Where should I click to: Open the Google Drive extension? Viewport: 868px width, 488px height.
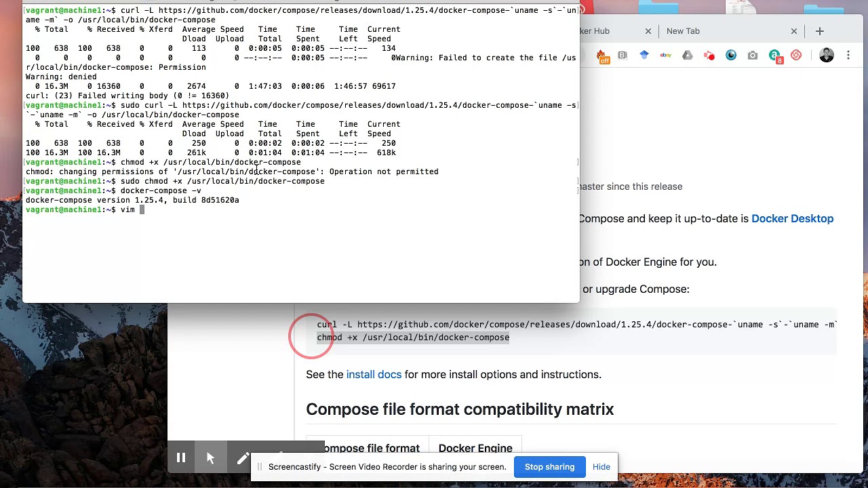coord(688,56)
